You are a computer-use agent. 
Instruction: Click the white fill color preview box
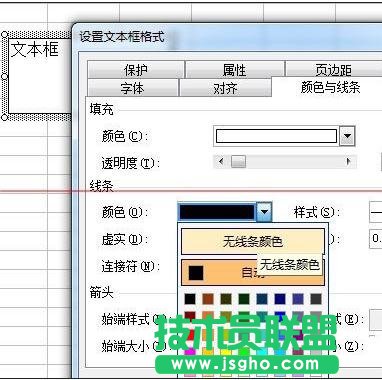pyautogui.click(x=276, y=136)
